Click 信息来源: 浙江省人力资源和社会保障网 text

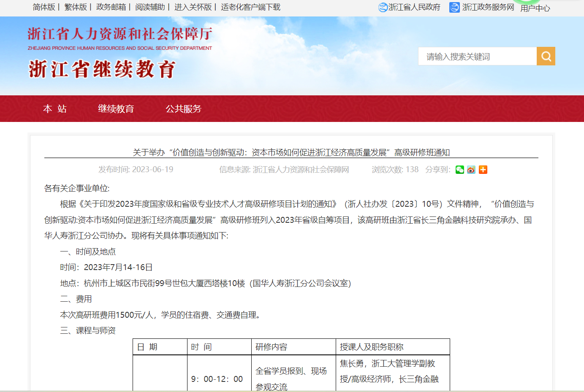pyautogui.click(x=284, y=170)
